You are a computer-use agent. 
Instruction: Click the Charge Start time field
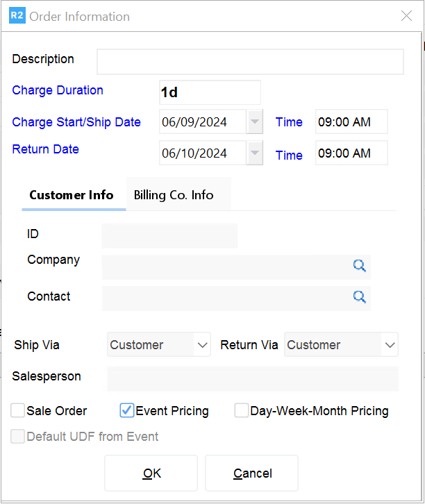point(351,122)
